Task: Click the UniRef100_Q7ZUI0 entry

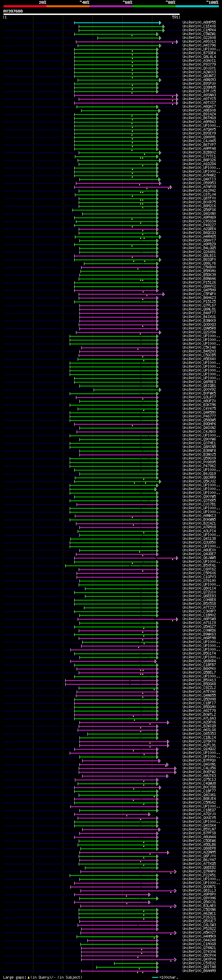Action: coord(199,592)
